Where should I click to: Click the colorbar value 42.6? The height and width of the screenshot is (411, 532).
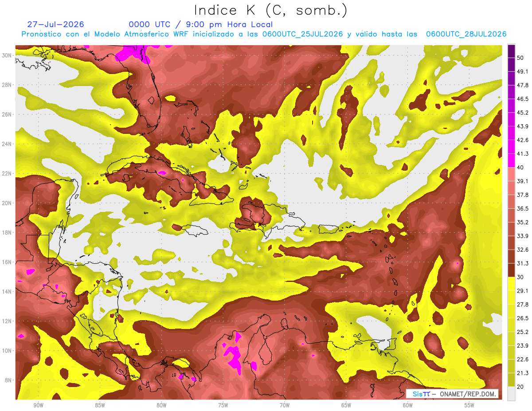click(523, 140)
